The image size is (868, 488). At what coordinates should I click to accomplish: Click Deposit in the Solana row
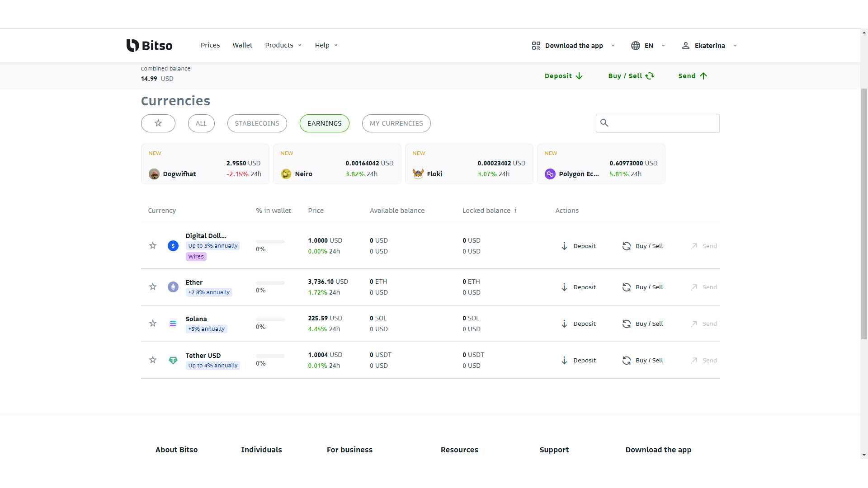click(x=579, y=324)
